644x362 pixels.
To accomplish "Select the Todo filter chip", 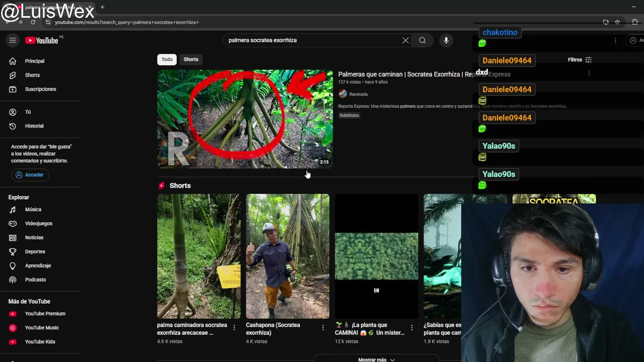I will (167, 59).
